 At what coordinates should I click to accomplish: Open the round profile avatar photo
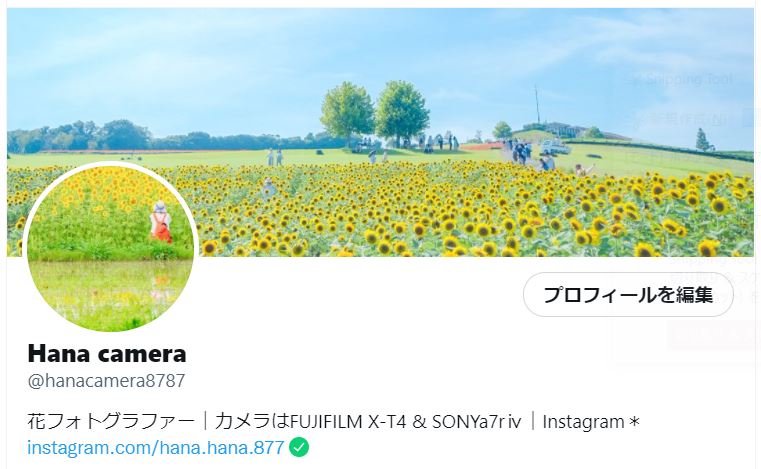pos(111,247)
